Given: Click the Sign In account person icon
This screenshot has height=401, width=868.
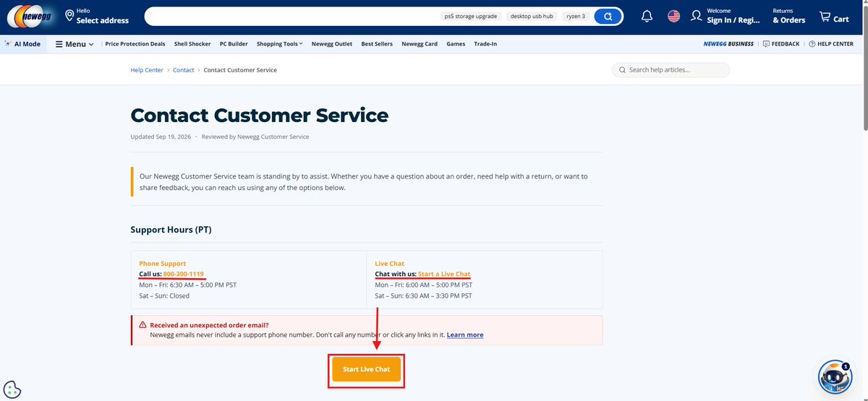Looking at the screenshot, I should tap(696, 16).
